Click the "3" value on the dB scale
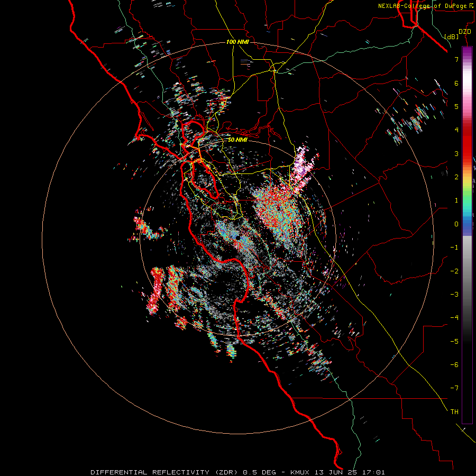 click(456, 153)
